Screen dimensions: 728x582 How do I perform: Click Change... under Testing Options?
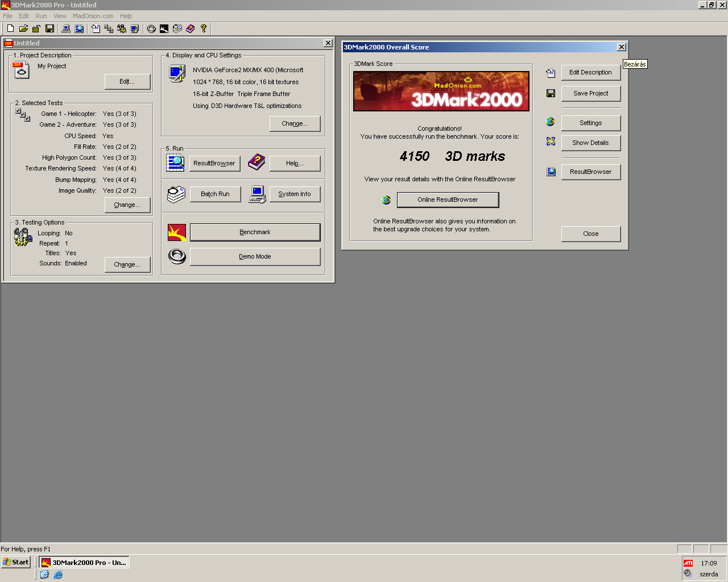pos(127,265)
